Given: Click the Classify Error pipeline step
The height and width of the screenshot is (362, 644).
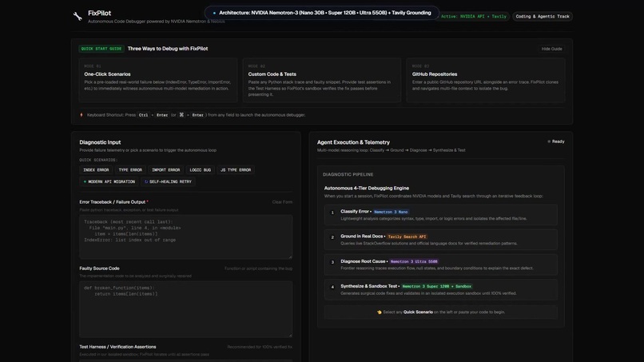Looking at the screenshot, I should click(441, 215).
